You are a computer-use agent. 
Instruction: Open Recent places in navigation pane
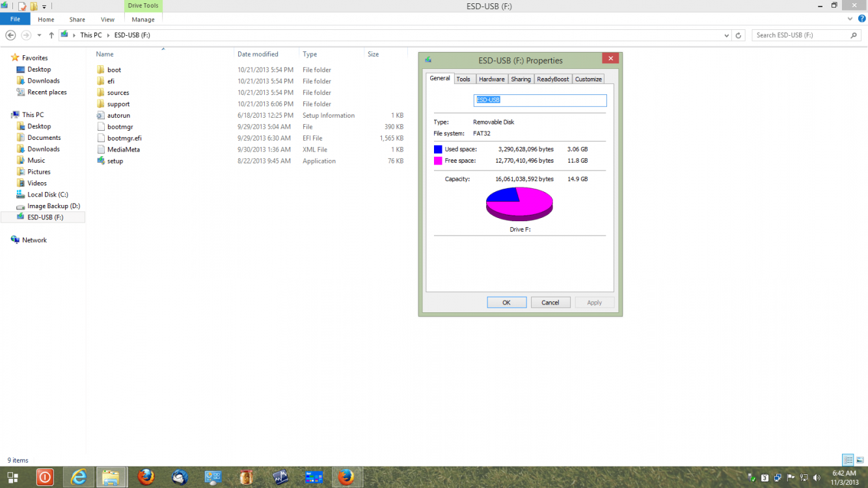pos(47,92)
